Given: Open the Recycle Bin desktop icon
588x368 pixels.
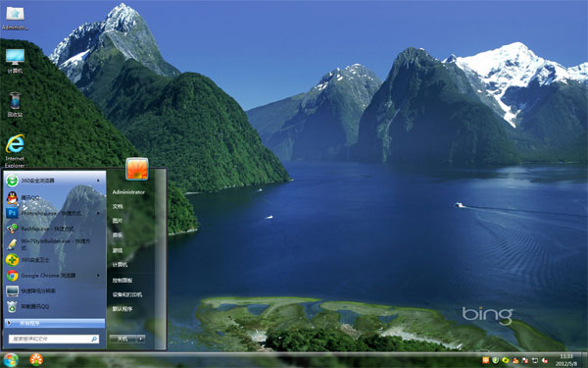Looking at the screenshot, I should click(15, 104).
